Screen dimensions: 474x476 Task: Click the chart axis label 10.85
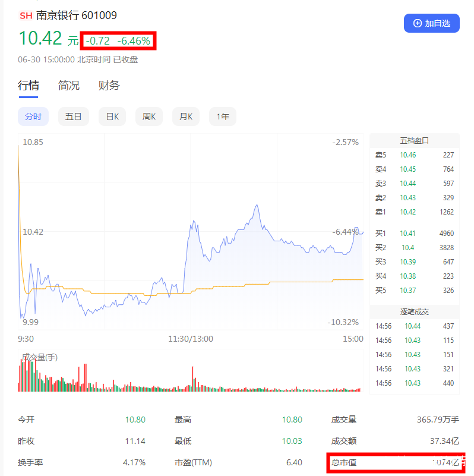point(33,143)
